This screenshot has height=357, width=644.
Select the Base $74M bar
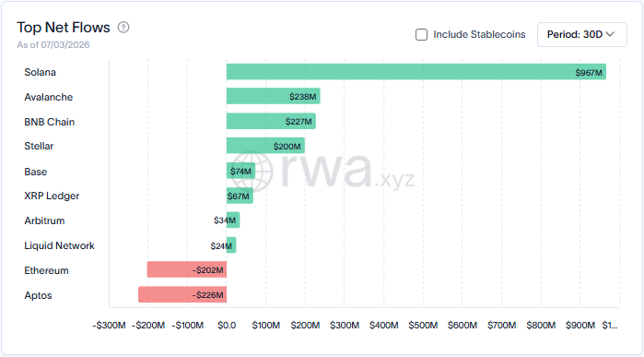pyautogui.click(x=240, y=171)
